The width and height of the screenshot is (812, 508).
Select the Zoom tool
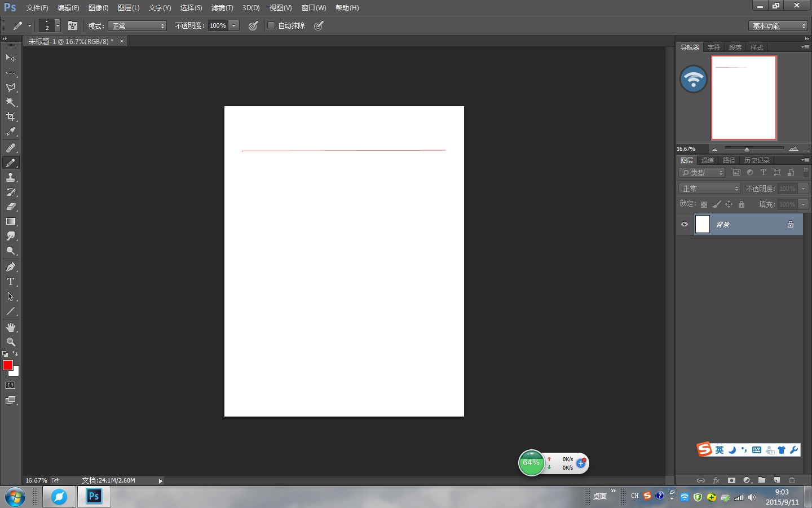(x=11, y=342)
